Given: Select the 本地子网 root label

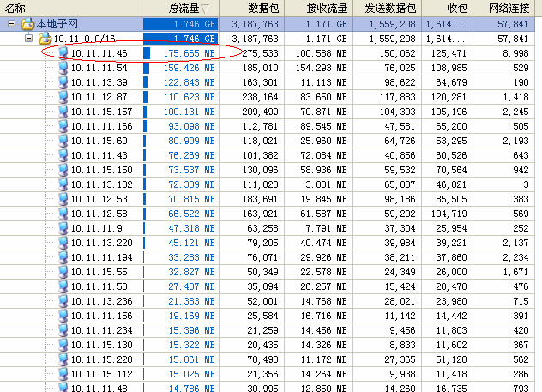Looking at the screenshot, I should coord(57,24).
